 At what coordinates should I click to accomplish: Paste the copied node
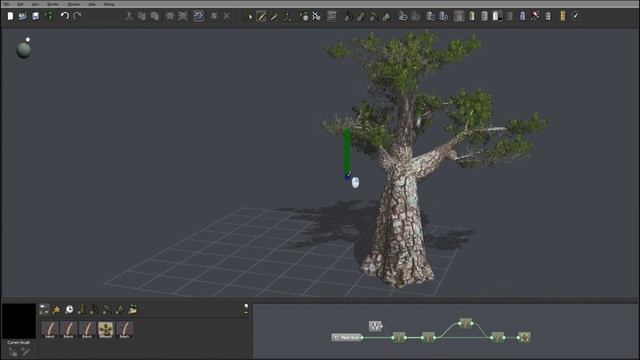[x=155, y=16]
